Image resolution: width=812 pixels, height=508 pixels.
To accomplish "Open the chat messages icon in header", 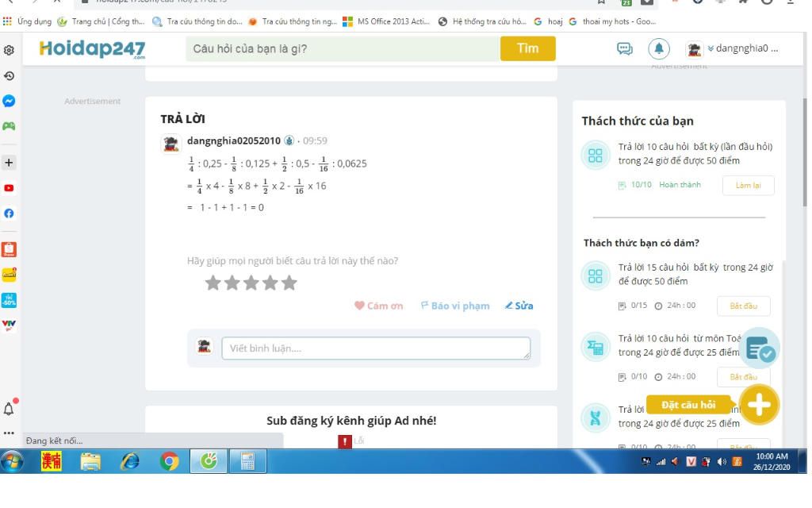I will (625, 48).
